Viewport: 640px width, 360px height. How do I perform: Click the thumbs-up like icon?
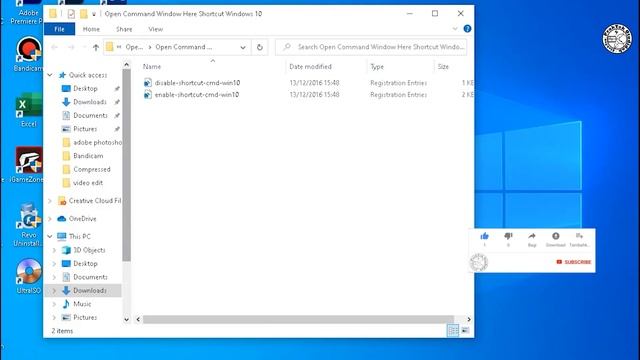coord(484,236)
